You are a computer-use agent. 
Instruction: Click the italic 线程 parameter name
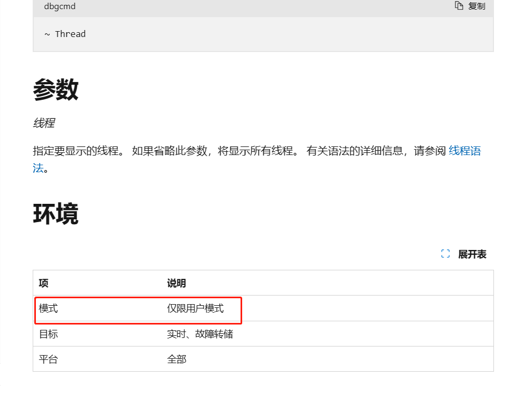(43, 123)
